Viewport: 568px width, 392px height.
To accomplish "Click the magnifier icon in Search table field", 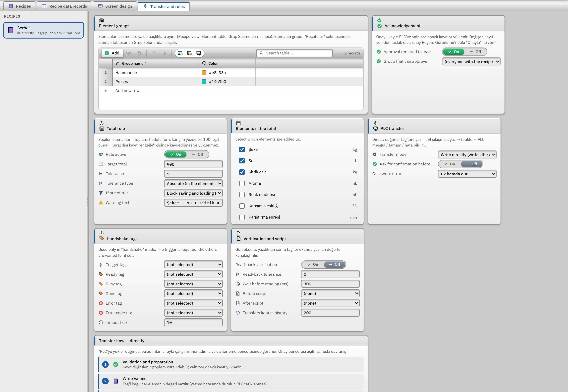I will point(261,53).
